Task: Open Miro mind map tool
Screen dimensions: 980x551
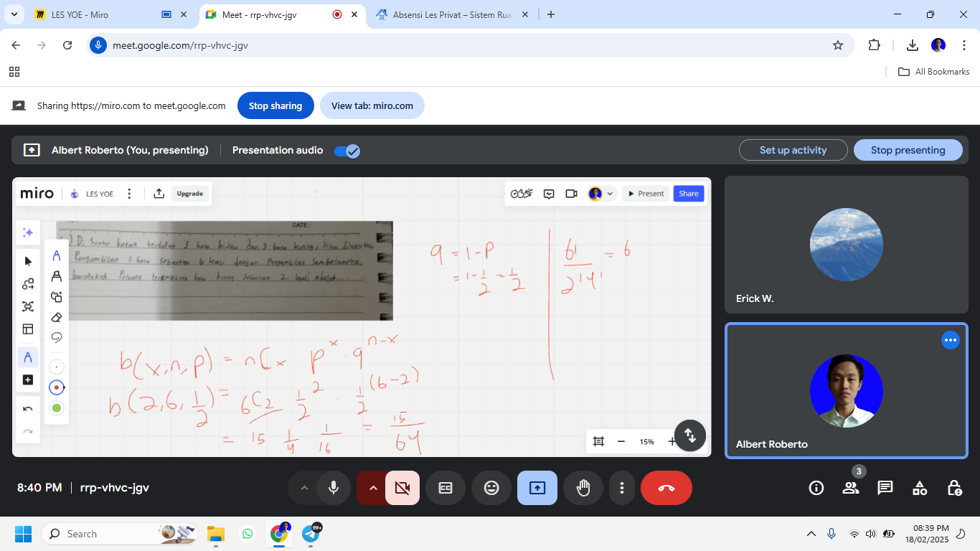Action: 28,306
